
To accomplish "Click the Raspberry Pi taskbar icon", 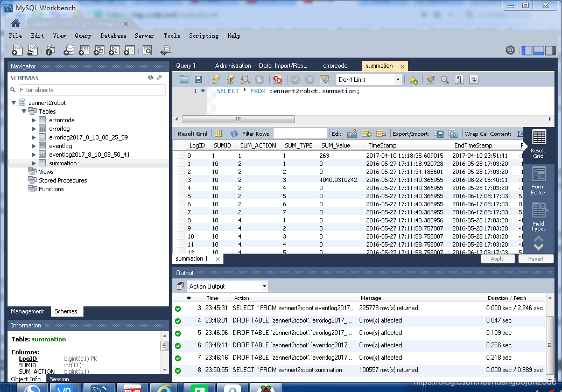I will click(x=265, y=388).
